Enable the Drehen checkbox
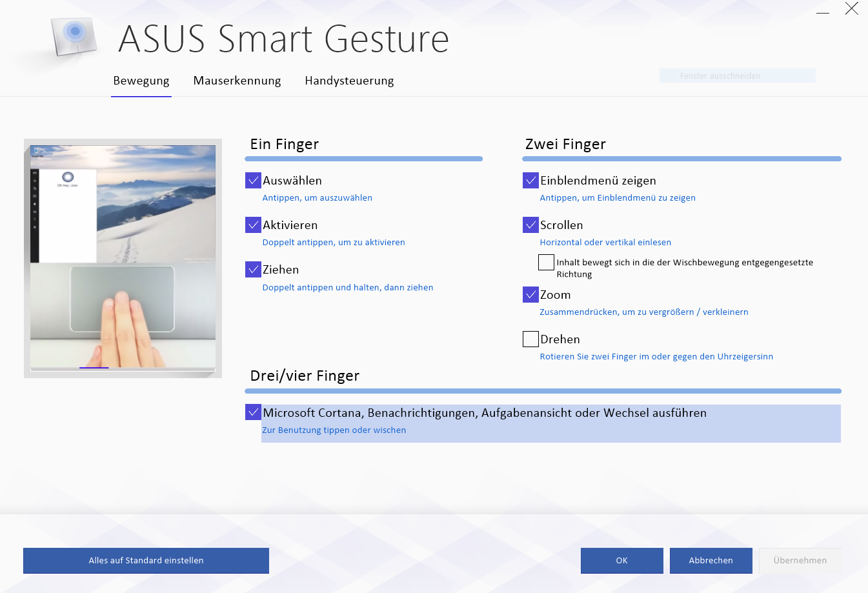 [x=530, y=339]
